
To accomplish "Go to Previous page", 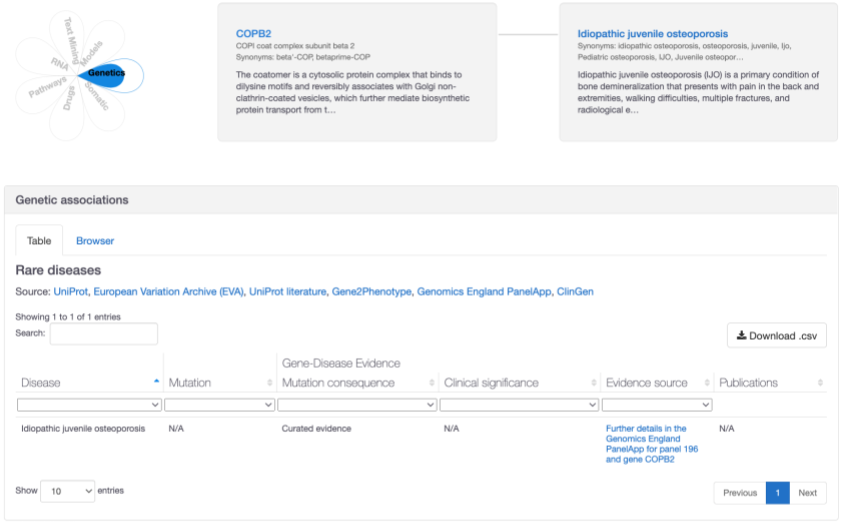I will coord(740,493).
